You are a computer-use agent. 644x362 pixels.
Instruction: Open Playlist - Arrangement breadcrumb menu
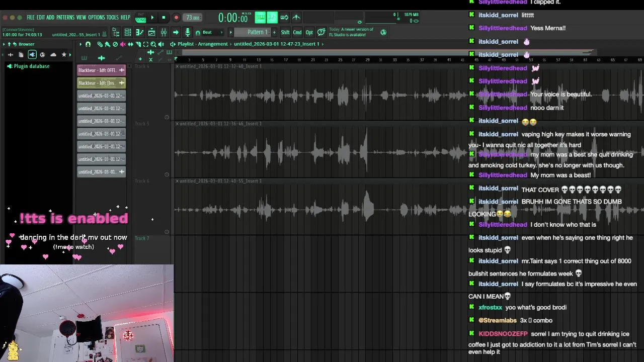point(203,44)
